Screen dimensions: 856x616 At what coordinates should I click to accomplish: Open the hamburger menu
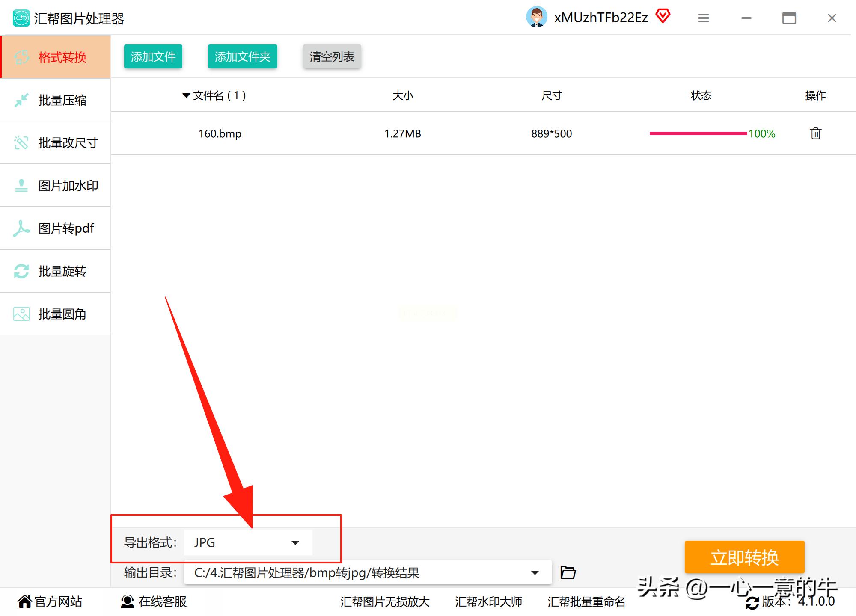tap(703, 18)
